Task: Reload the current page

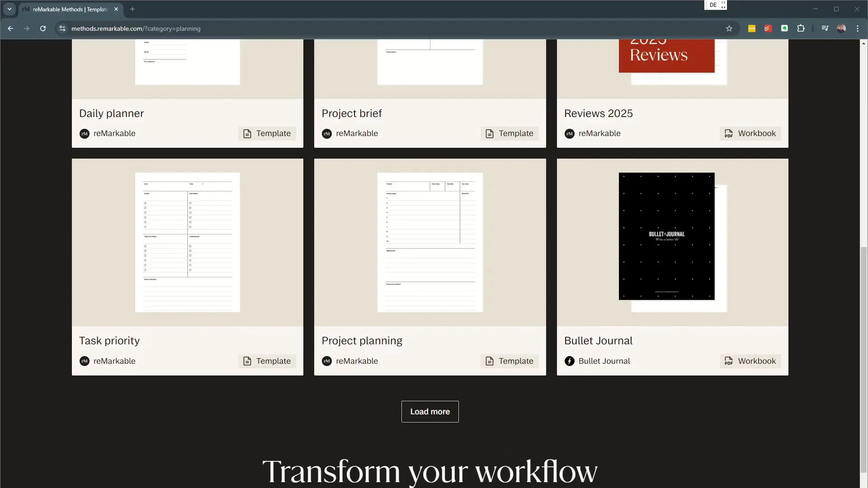Action: tap(43, 28)
